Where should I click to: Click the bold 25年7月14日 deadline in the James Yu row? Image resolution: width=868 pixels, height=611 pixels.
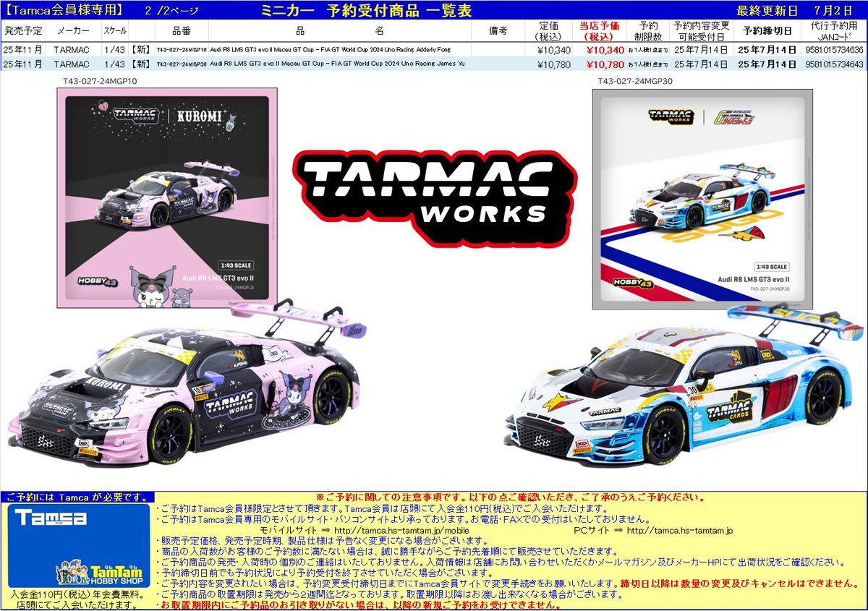(767, 64)
